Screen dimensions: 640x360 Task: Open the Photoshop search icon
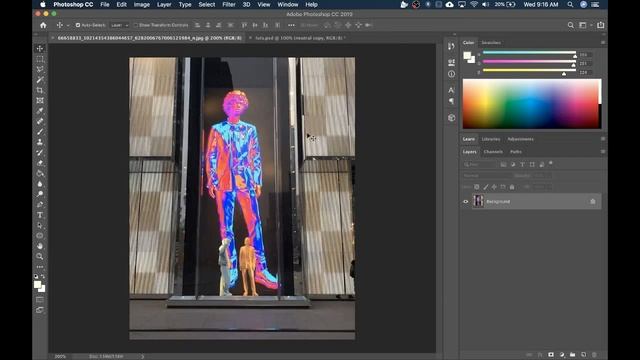571,25
